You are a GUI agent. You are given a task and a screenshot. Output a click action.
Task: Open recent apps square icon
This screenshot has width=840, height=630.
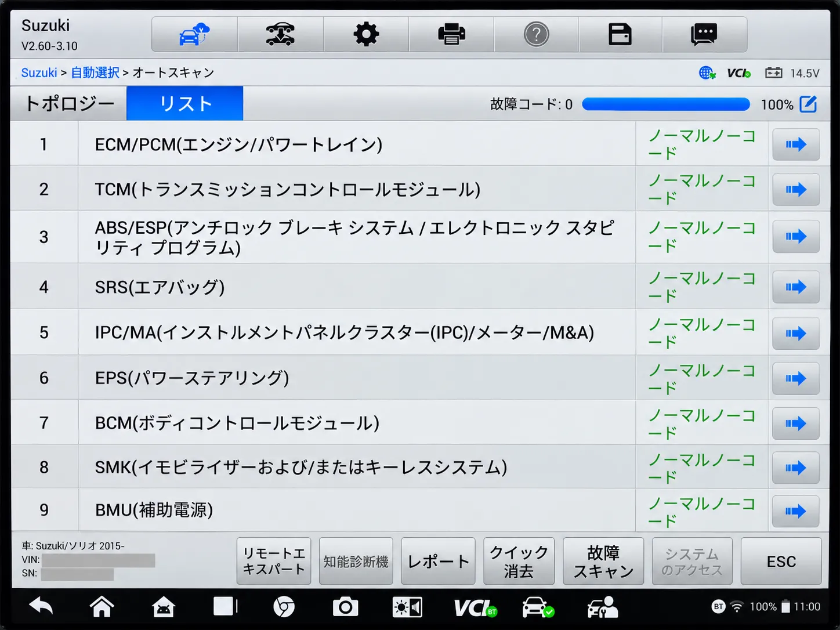pyautogui.click(x=225, y=606)
